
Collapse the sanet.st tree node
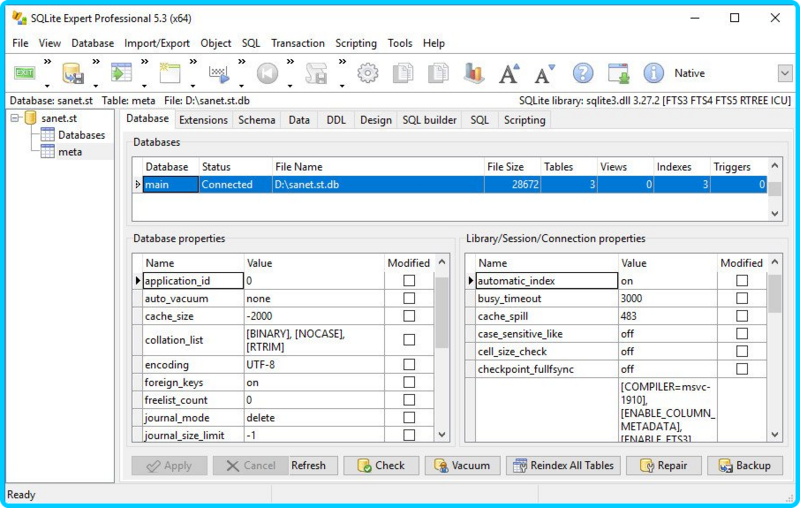point(15,118)
